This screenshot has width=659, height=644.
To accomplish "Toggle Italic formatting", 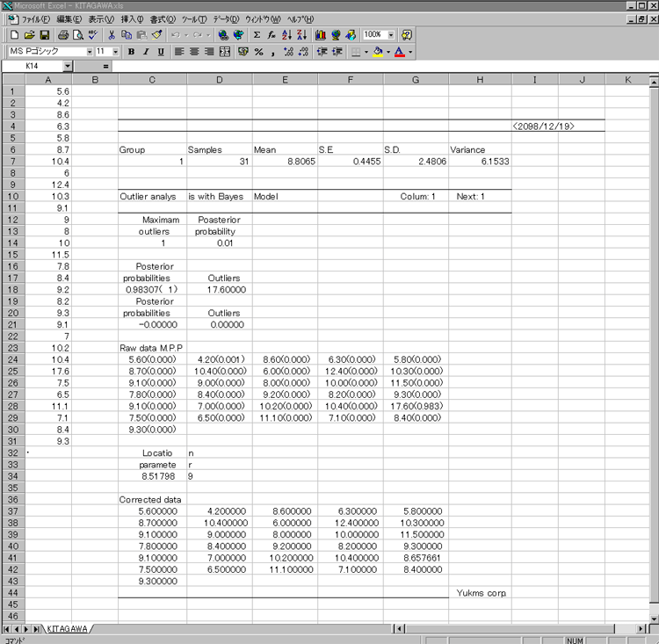I will tap(146, 52).
